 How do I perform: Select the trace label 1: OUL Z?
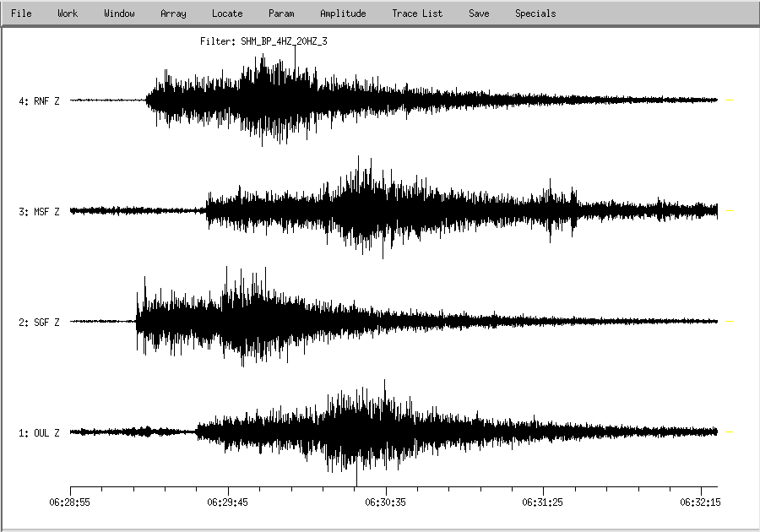pyautogui.click(x=40, y=433)
